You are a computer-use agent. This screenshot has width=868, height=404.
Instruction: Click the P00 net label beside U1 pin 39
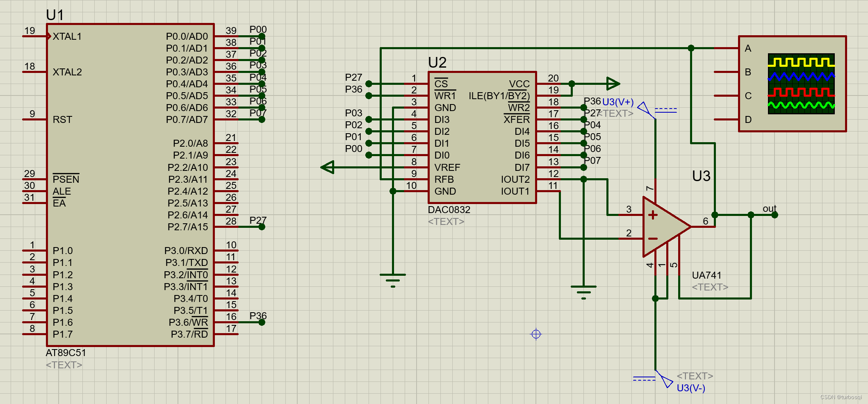tap(258, 30)
